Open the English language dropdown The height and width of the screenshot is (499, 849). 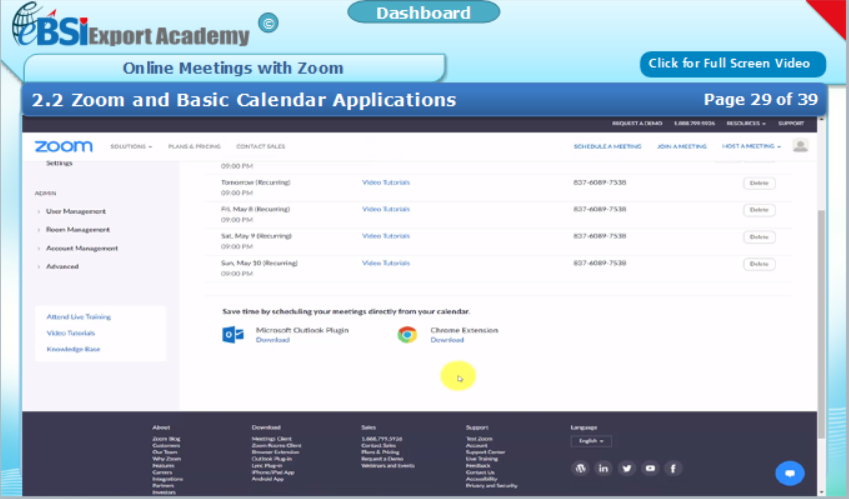(x=591, y=441)
